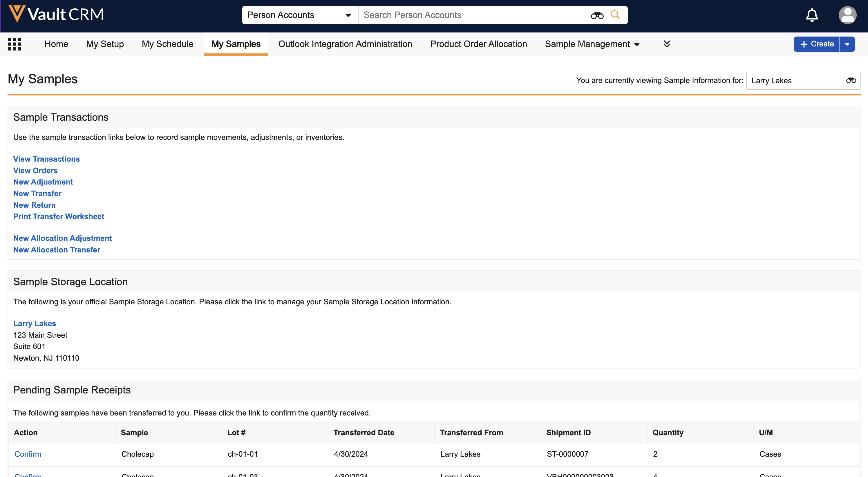The height and width of the screenshot is (477, 868).
Task: Open the Product Order Allocation tab
Action: pyautogui.click(x=478, y=44)
